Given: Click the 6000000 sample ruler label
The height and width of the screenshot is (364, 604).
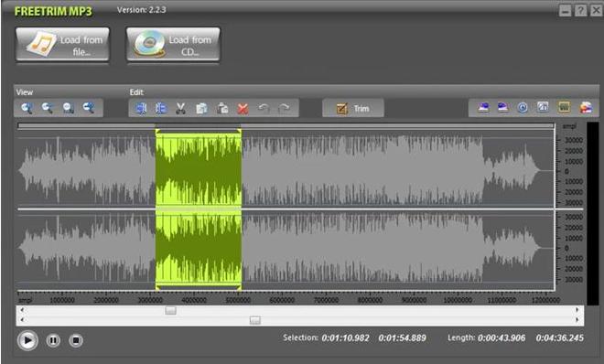Looking at the screenshot, I should coord(282,300).
